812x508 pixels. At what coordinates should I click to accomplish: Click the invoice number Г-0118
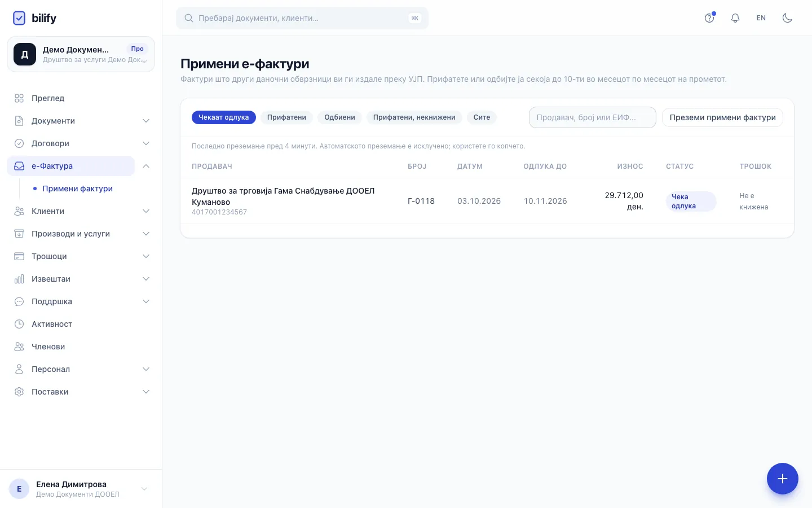421,201
